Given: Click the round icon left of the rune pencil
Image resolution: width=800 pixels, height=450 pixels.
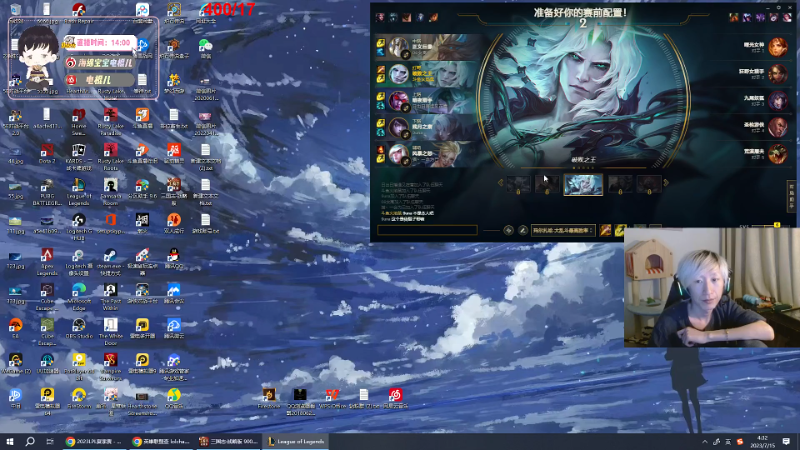Looking at the screenshot, I should click(508, 231).
